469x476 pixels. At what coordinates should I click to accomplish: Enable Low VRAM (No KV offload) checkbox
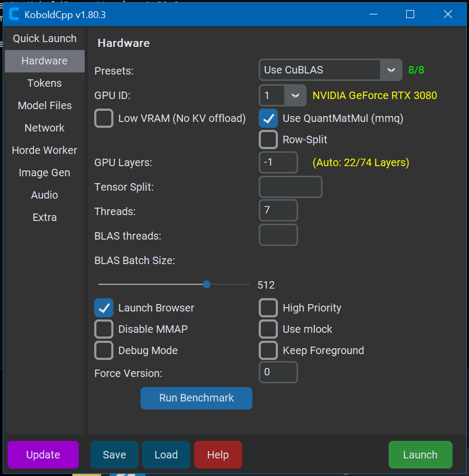tap(104, 118)
